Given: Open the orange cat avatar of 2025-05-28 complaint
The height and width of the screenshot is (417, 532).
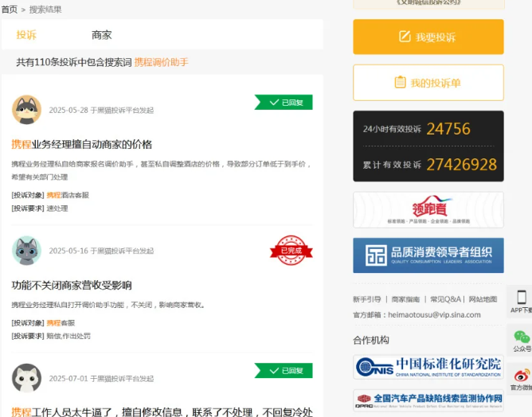Looking at the screenshot, I should pos(26,110).
